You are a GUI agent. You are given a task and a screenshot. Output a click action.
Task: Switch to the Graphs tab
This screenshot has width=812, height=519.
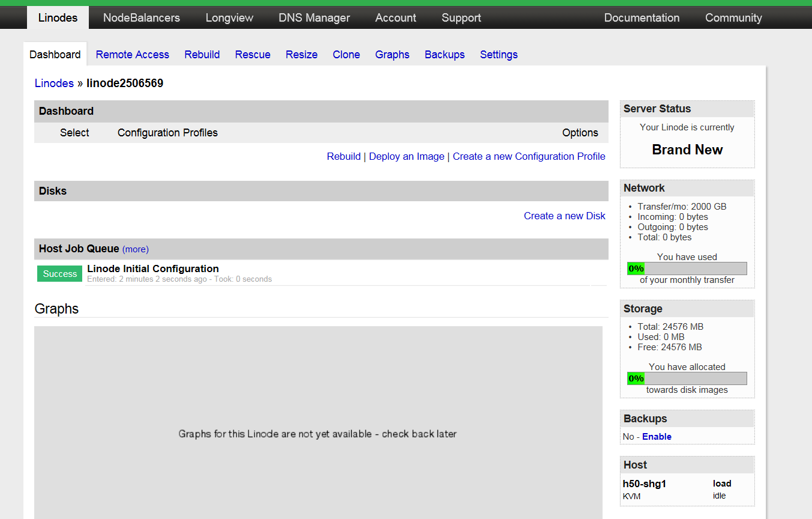(x=392, y=55)
